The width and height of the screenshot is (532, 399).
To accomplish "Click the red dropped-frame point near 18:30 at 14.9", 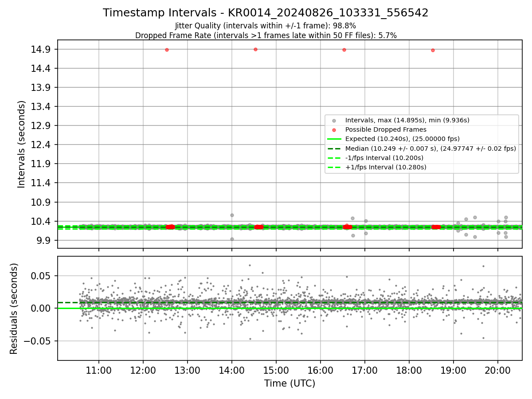I will [433, 50].
